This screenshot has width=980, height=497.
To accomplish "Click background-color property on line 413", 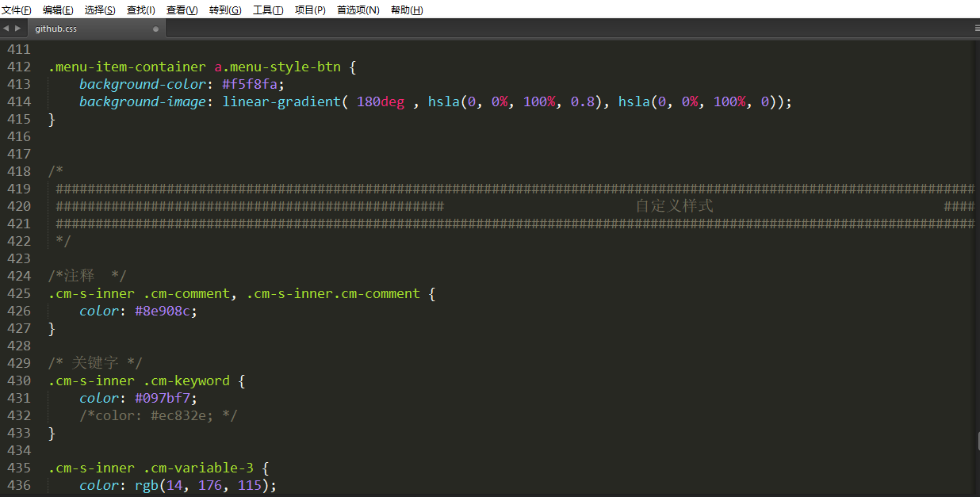I will [143, 85].
